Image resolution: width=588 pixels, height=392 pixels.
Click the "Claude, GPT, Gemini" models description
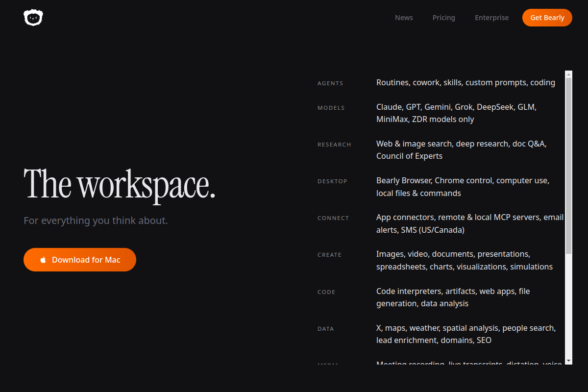tap(456, 113)
